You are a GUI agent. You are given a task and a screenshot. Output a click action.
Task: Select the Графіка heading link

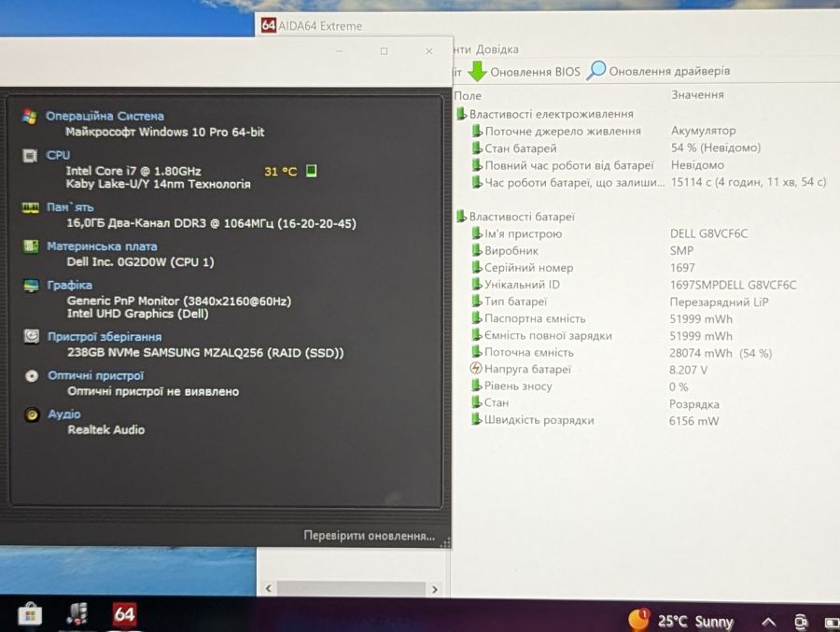coord(70,285)
